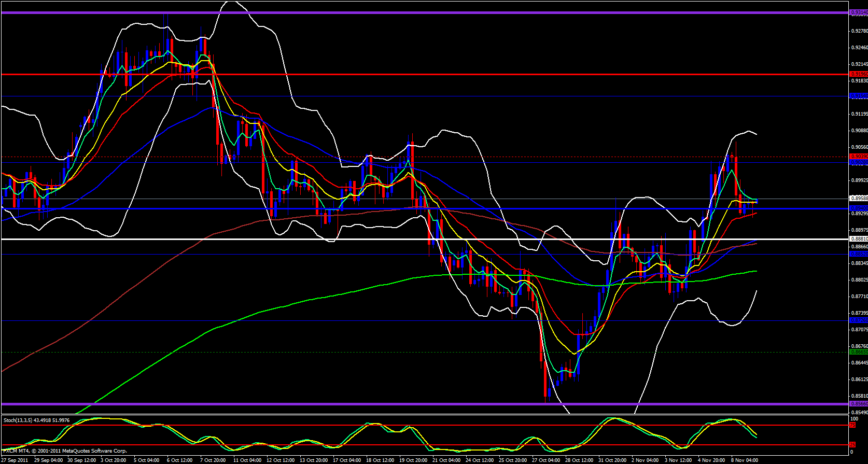
Task: Click the white 0.8881 price level label
Action: [x=859, y=238]
